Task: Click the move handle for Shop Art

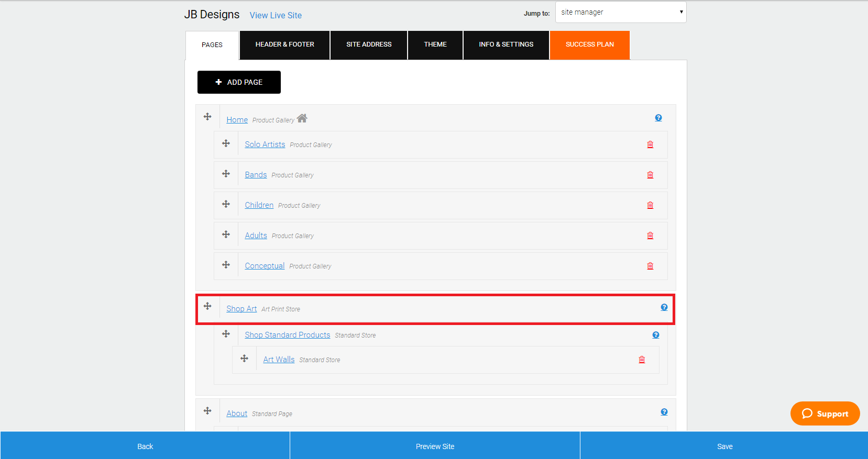Action: (x=207, y=306)
